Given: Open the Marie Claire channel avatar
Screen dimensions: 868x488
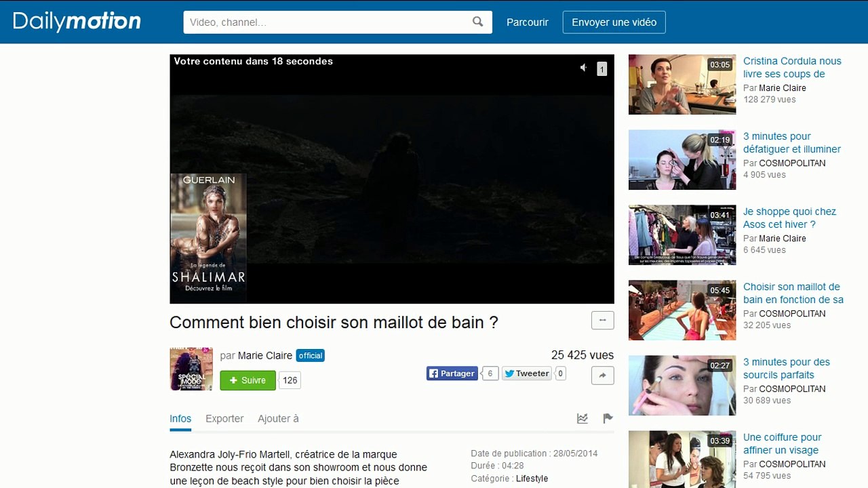Looking at the screenshot, I should pos(191,369).
